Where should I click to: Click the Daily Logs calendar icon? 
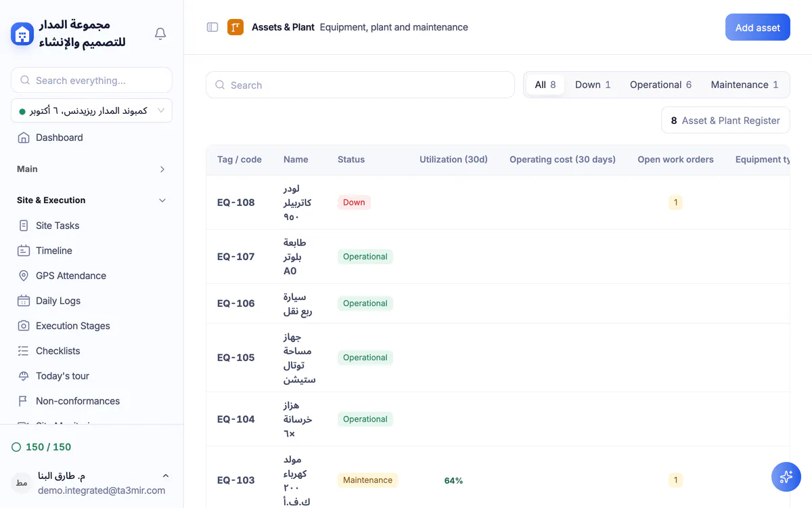click(x=24, y=301)
